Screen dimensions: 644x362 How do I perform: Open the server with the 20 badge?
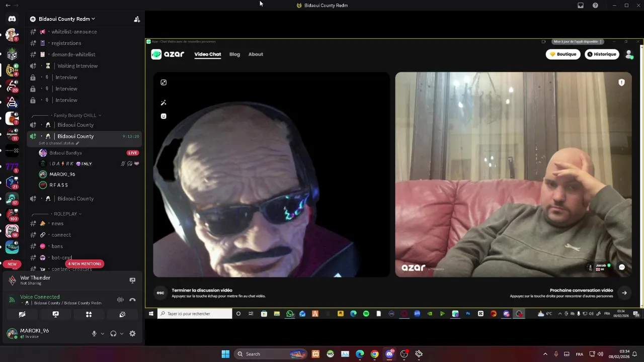click(x=12, y=85)
